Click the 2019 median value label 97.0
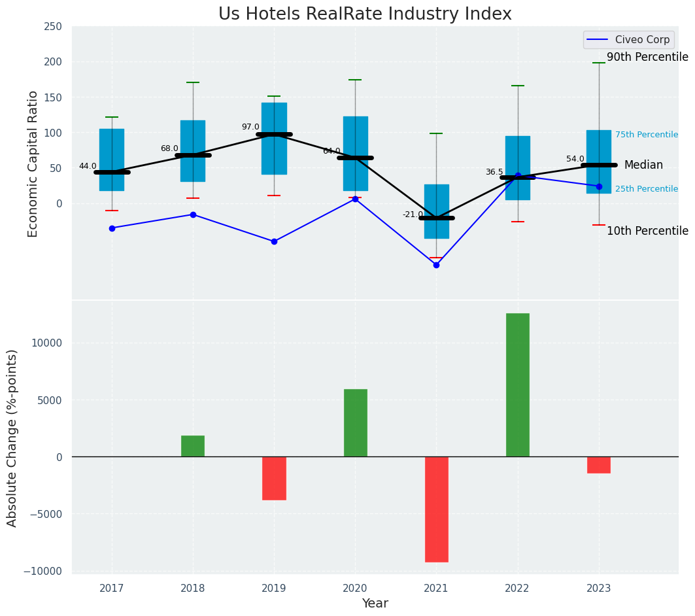The width and height of the screenshot is (695, 616). tap(250, 127)
